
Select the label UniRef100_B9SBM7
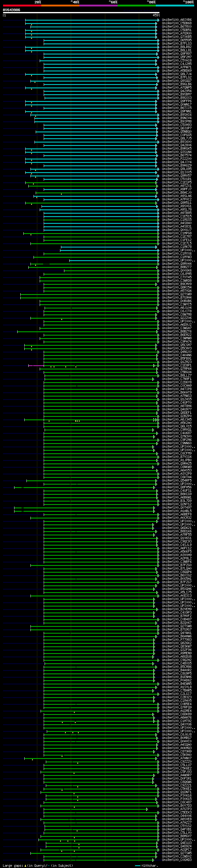(177, 94)
